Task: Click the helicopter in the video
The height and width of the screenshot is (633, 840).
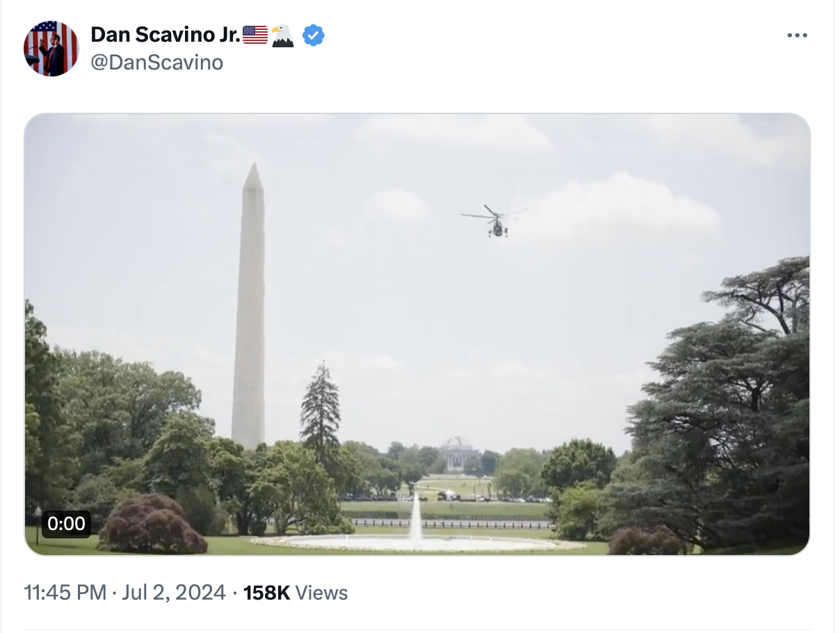Action: coord(494,222)
